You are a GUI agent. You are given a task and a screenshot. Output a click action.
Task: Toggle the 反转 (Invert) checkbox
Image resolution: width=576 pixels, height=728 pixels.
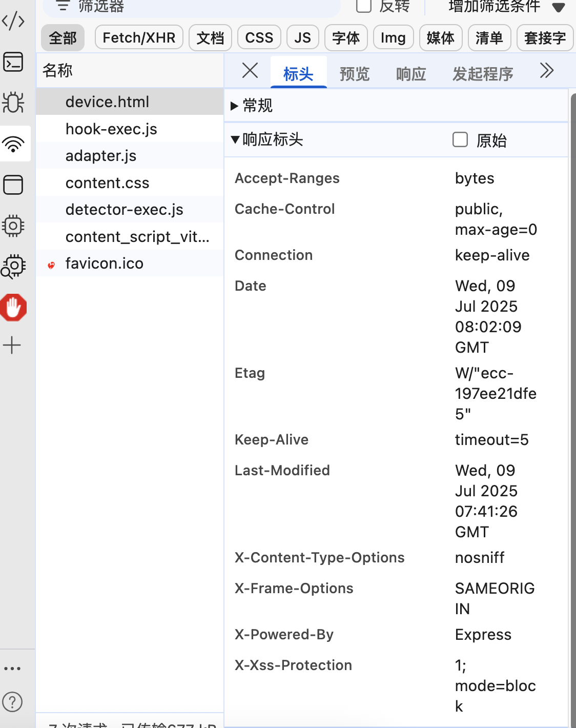click(x=363, y=6)
